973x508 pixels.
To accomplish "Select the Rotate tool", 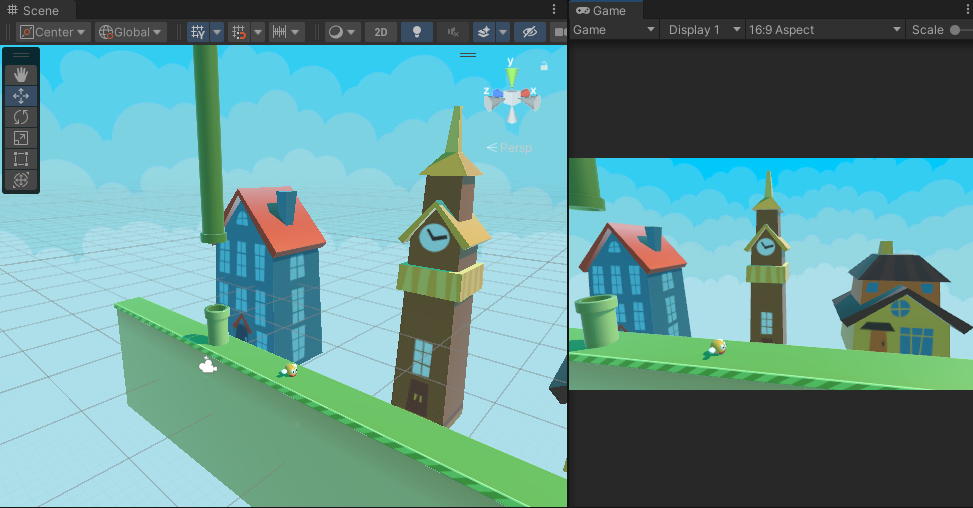I will pos(20,117).
